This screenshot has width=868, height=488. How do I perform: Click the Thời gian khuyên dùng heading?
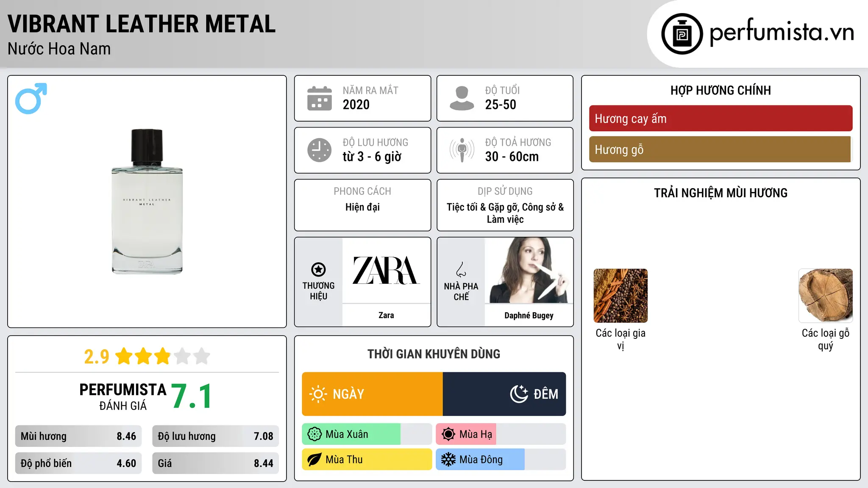pos(434,354)
